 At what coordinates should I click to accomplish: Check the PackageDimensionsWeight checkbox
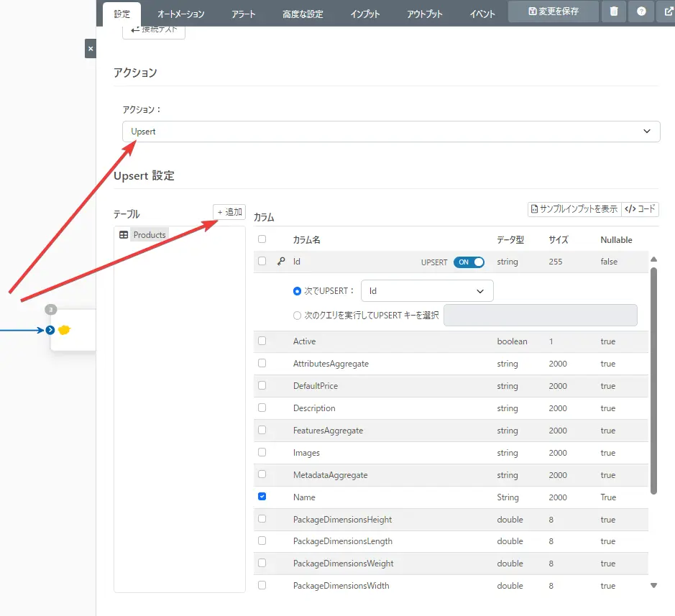point(262,563)
